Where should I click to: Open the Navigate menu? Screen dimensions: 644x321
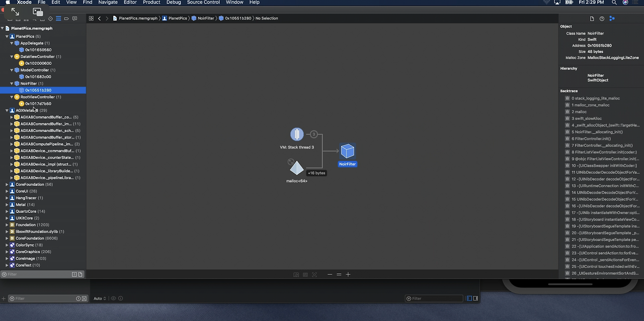tap(108, 3)
